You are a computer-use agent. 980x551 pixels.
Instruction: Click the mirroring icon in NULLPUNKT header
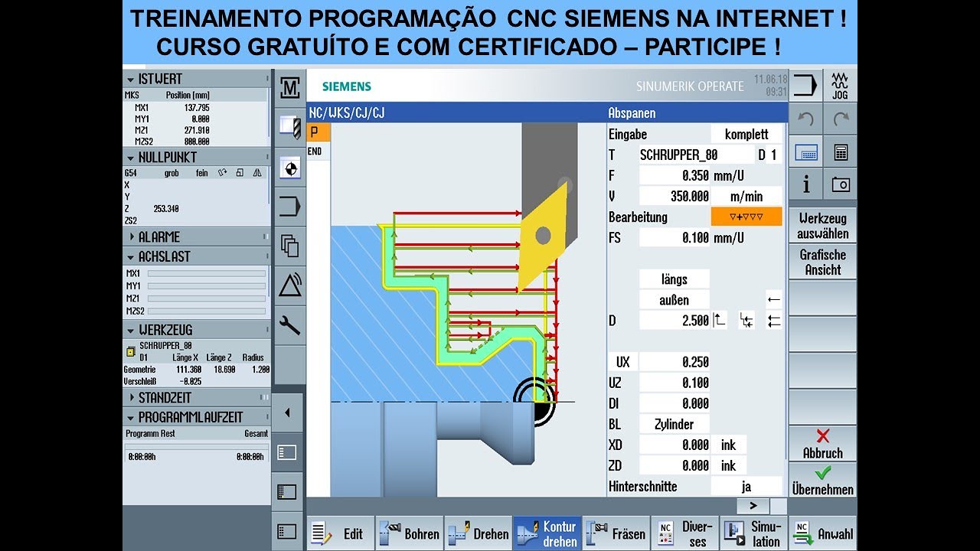[257, 173]
